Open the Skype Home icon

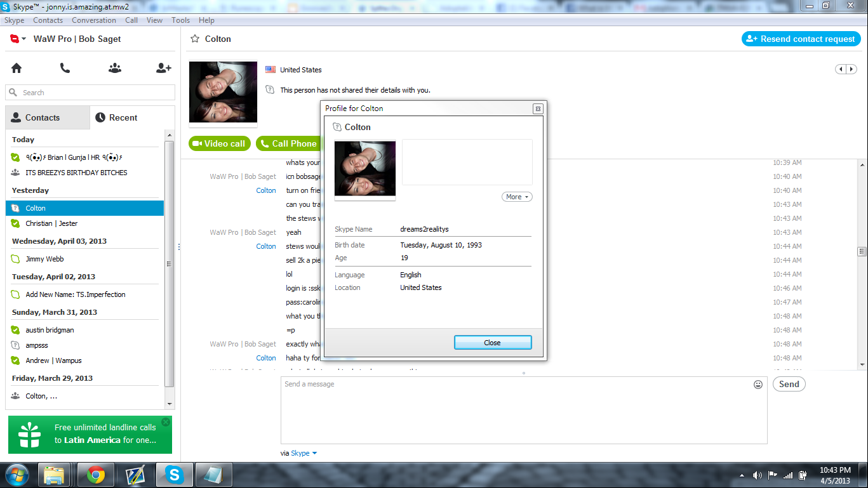[17, 68]
